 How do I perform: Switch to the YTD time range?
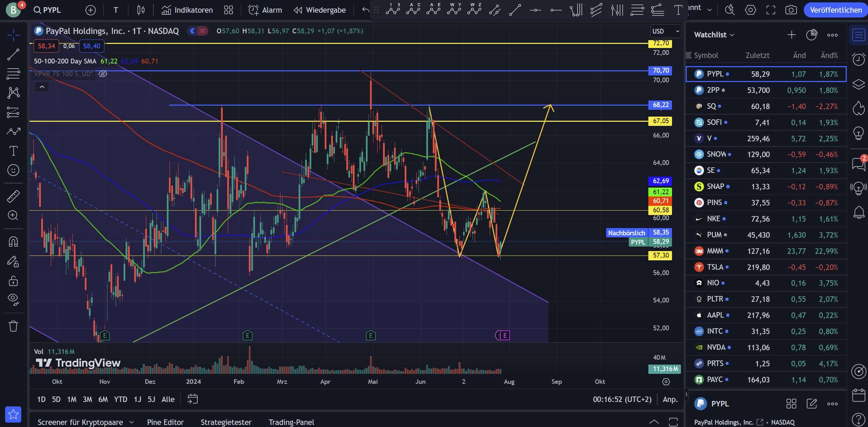pyautogui.click(x=120, y=399)
